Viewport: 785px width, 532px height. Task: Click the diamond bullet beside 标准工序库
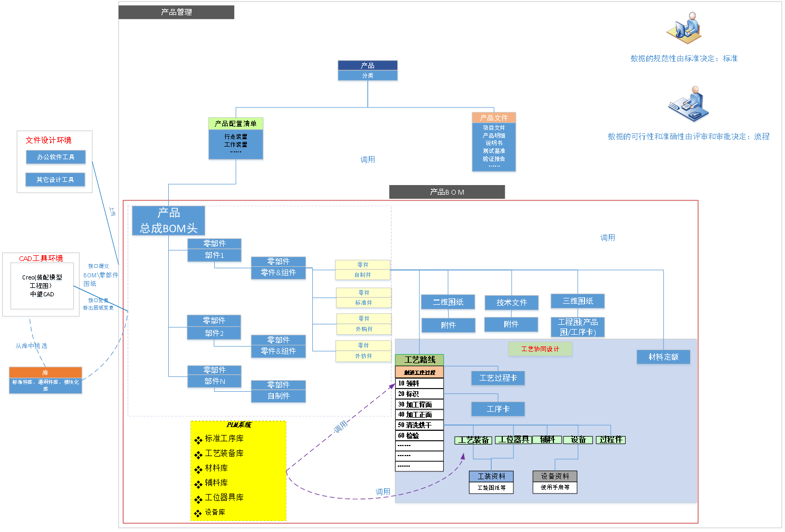(198, 440)
